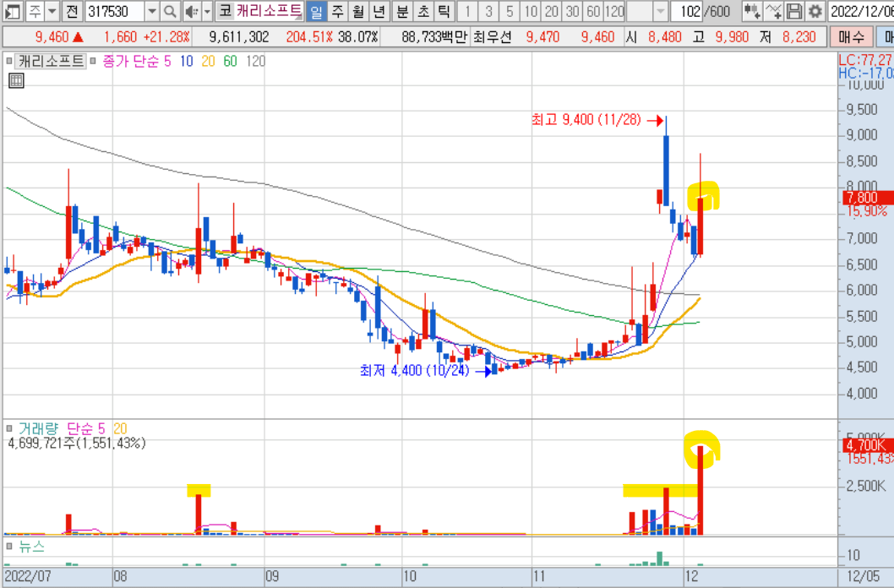Click the 매수 buy button
This screenshot has height=588, width=894.
click(x=851, y=37)
